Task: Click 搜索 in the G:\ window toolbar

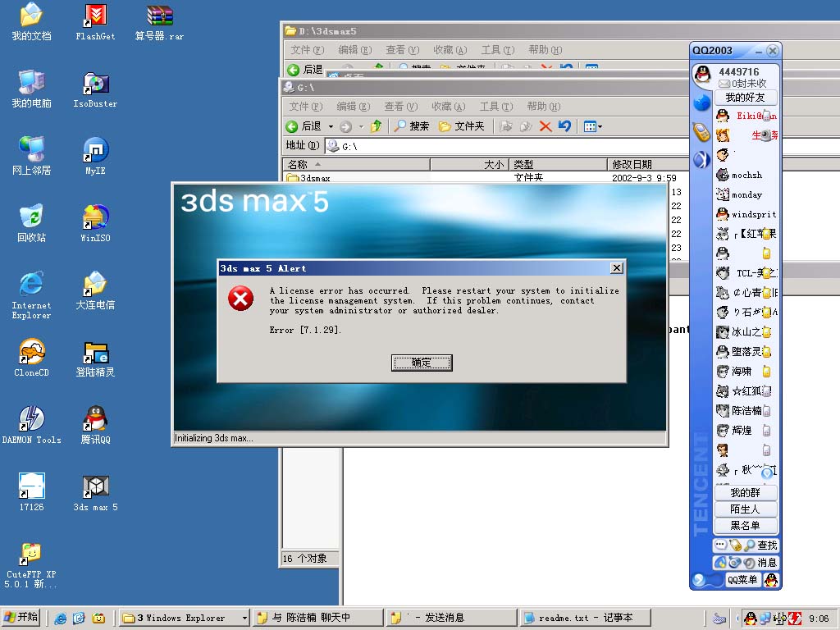Action: [x=412, y=126]
